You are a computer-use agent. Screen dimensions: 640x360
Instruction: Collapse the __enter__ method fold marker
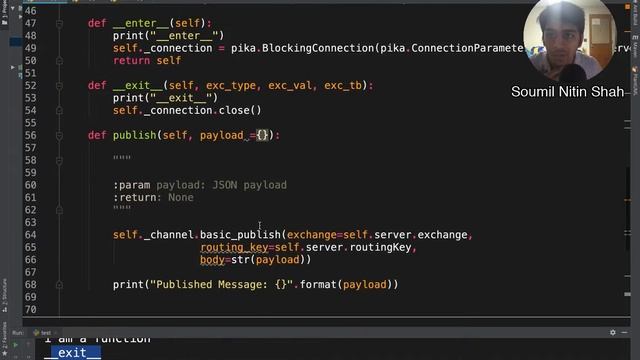tap(59, 24)
